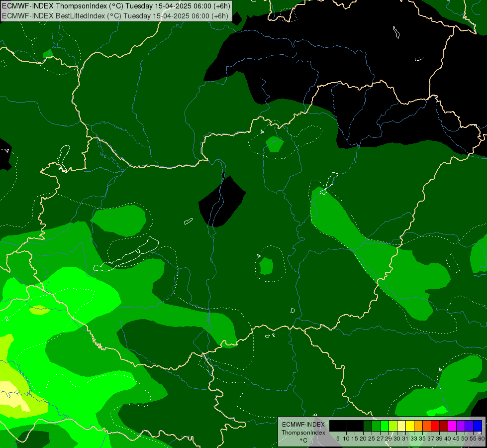Click legend tick value '5'
This screenshot has width=487, height=448.
point(338,439)
